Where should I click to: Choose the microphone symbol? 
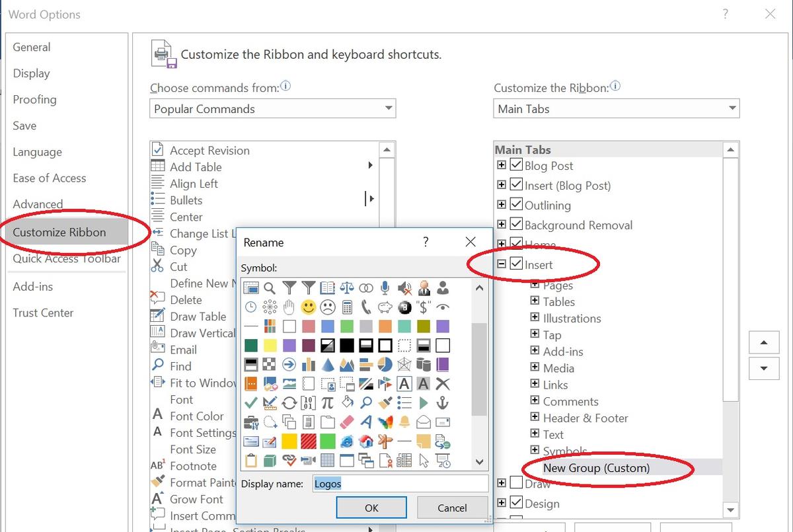pos(385,288)
